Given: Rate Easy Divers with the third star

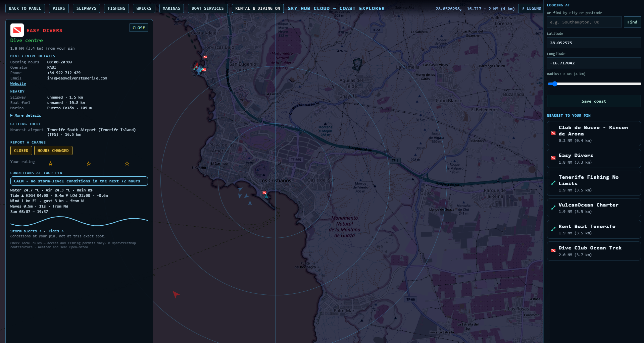Looking at the screenshot, I should (127, 164).
